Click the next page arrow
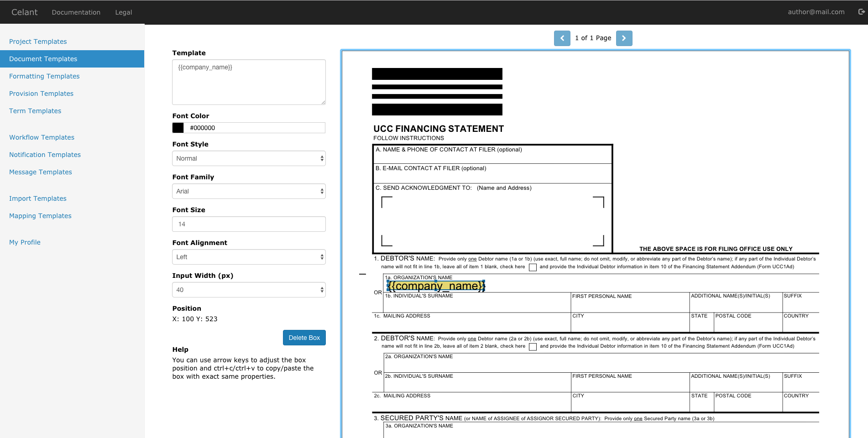This screenshot has width=868, height=438. click(624, 38)
